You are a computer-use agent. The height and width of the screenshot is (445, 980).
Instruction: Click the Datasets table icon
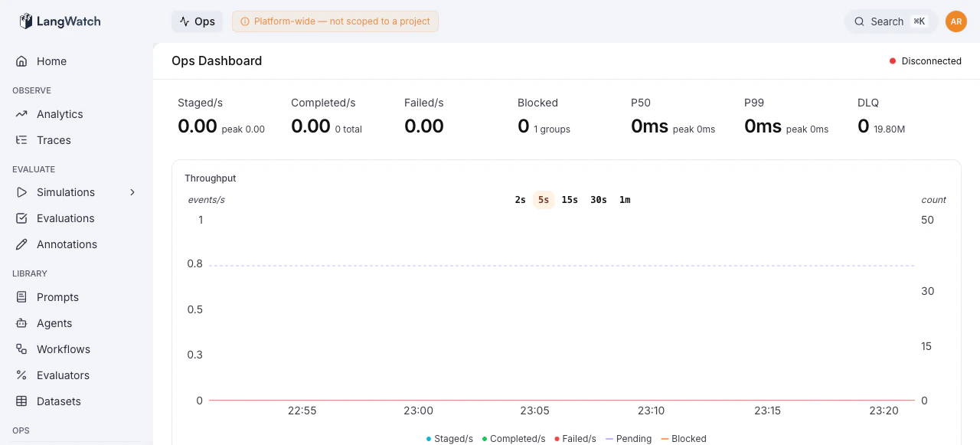click(x=21, y=401)
